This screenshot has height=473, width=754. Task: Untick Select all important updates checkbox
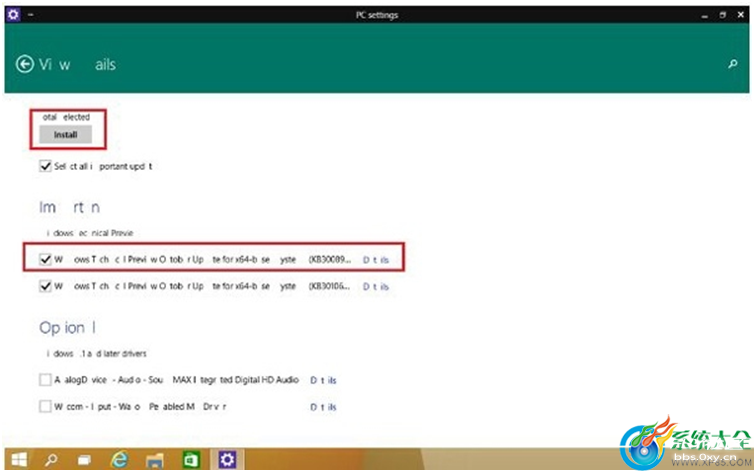tap(45, 166)
